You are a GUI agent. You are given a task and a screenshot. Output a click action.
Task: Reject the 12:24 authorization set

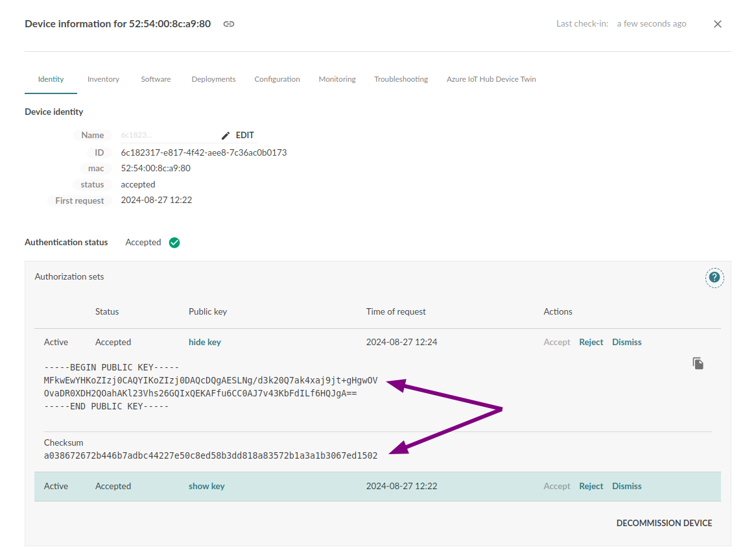591,342
